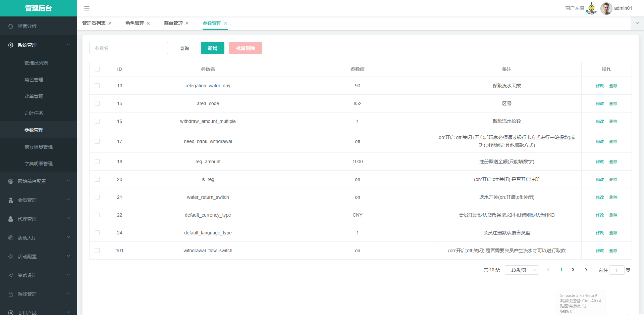The image size is (644, 315).
Task: Check the row for relegation_water_day
Action: (97, 86)
